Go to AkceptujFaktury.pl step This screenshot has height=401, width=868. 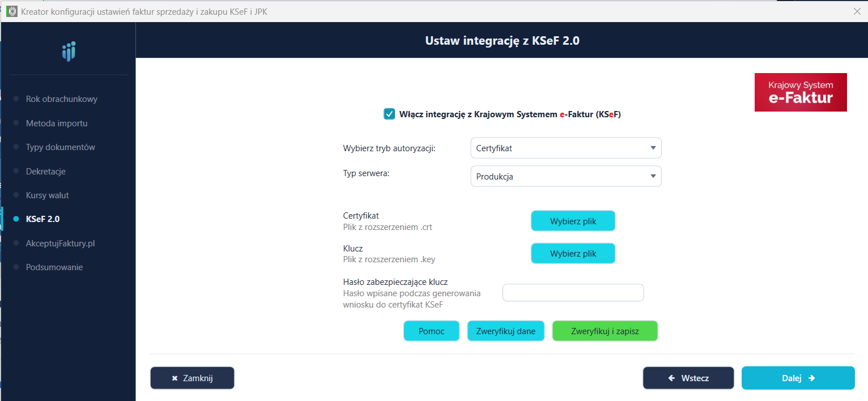coord(60,244)
